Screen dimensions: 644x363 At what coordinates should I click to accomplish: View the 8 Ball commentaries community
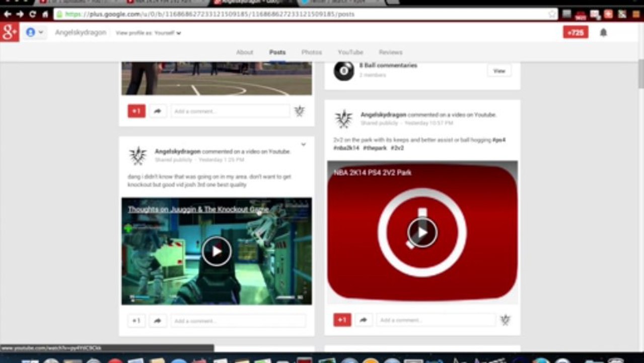point(499,71)
